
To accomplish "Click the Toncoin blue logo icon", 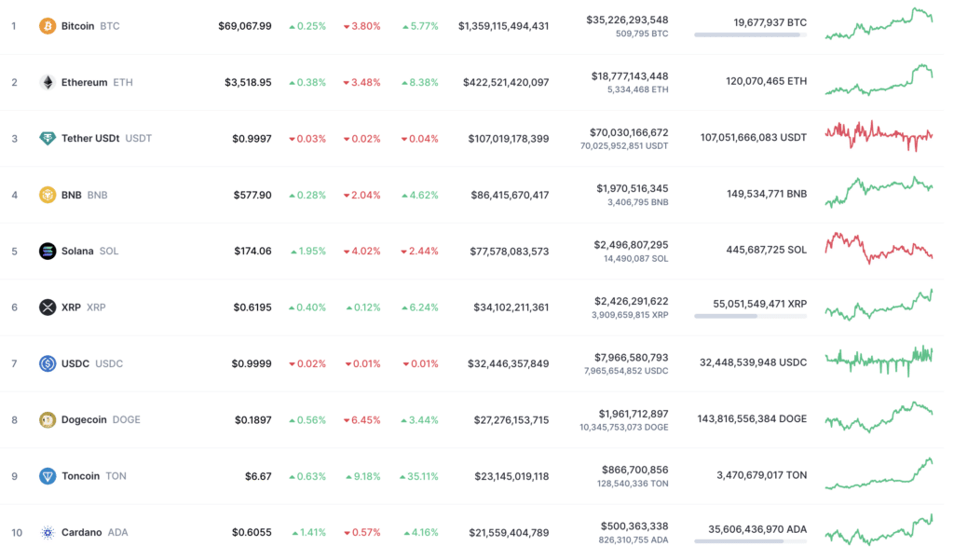I will click(48, 476).
